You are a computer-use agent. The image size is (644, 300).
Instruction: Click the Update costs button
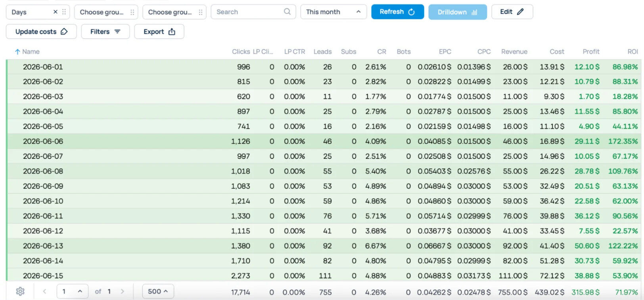click(41, 32)
